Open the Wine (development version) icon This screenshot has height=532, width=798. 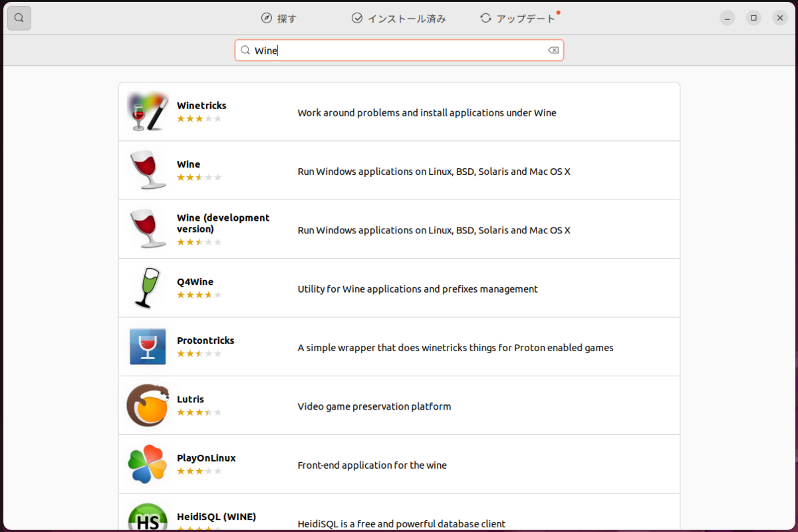pyautogui.click(x=147, y=229)
